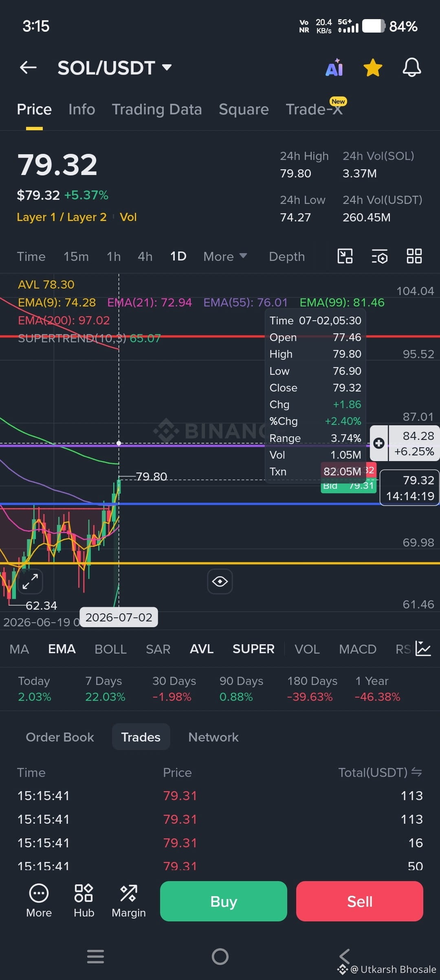This screenshot has width=440, height=980.
Task: Select the 4h interval
Action: tap(145, 256)
